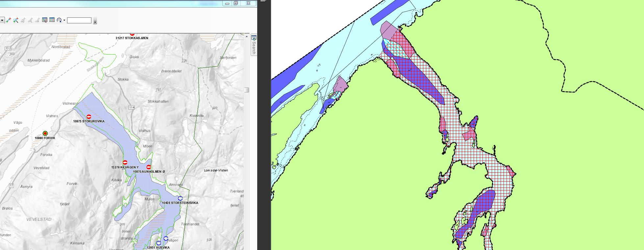Image resolution: width=644 pixels, height=250 pixels.
Task: Click the vertical scrollbar thumb
Action: (x=247, y=90)
